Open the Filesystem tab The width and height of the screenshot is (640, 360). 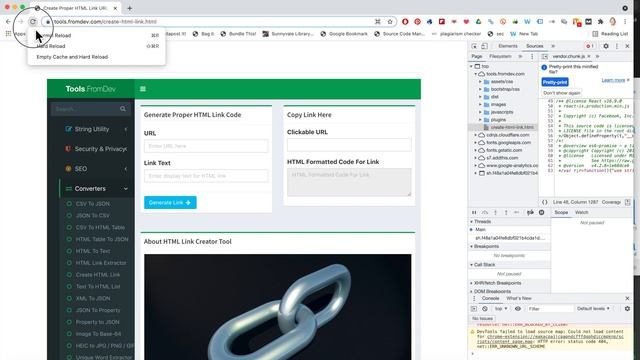coord(500,56)
